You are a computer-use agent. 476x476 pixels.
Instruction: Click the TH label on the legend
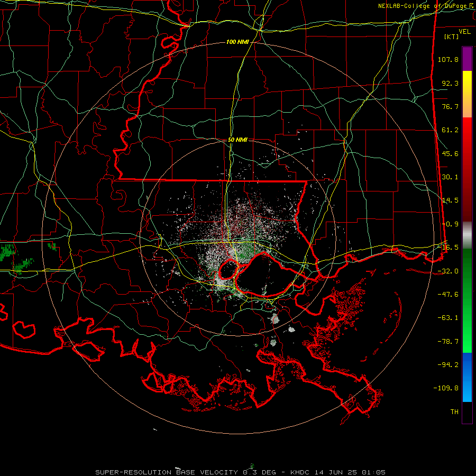pos(454,412)
